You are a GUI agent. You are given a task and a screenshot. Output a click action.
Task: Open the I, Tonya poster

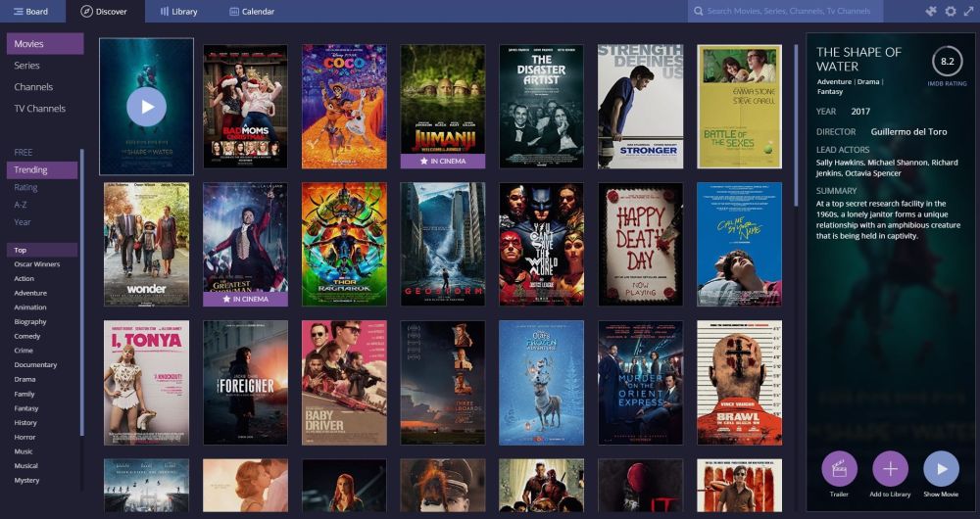(x=146, y=383)
